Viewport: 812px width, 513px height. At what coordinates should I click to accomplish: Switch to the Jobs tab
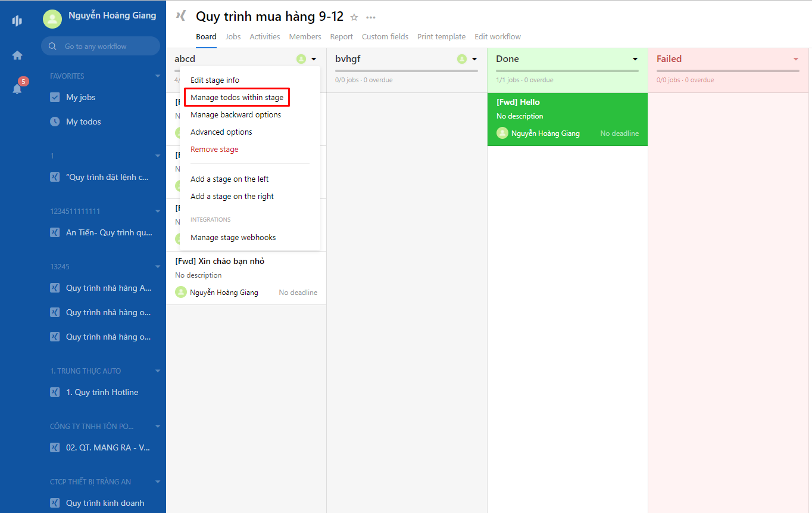tap(233, 36)
